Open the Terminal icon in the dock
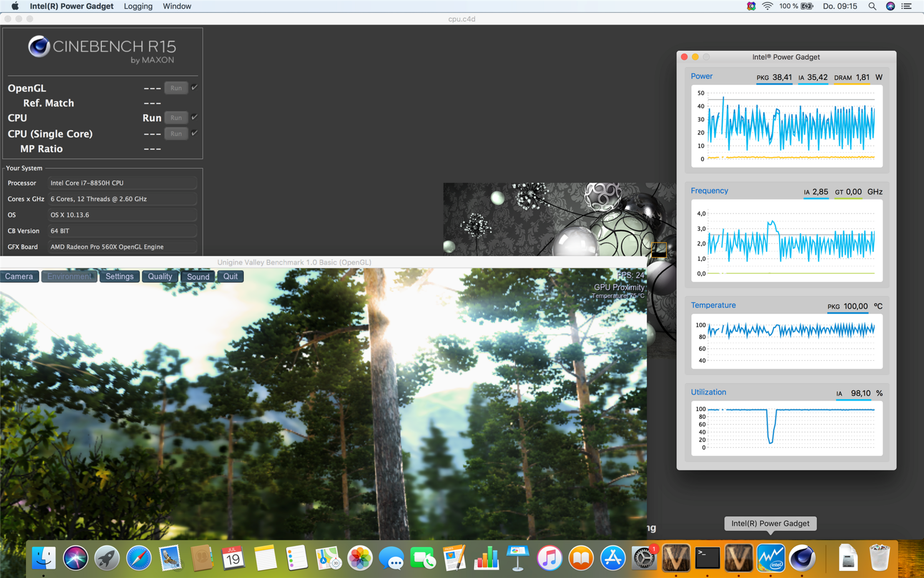Viewport: 924px width, 578px height. coord(707,558)
